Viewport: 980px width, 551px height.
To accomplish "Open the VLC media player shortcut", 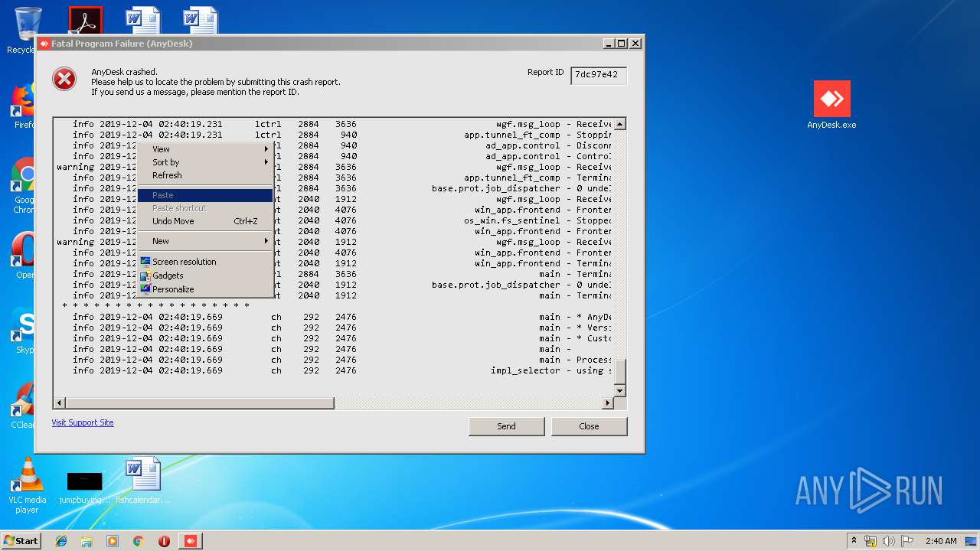I will tap(28, 484).
